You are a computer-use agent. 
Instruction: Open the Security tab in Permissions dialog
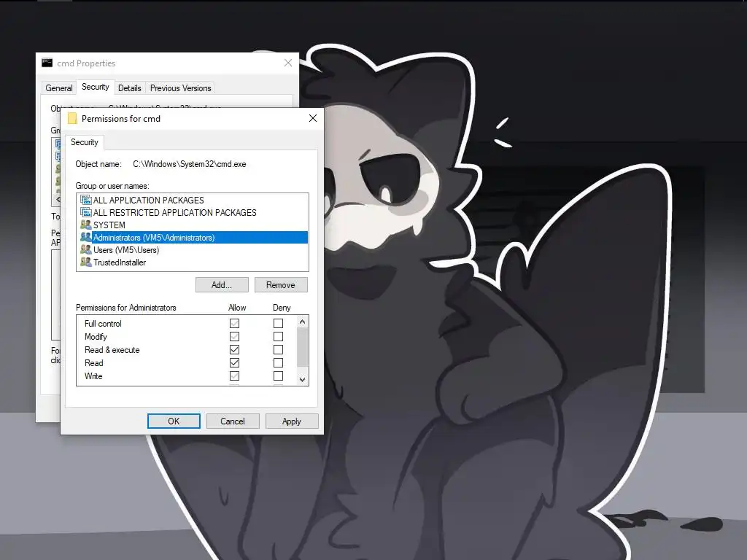(x=85, y=142)
